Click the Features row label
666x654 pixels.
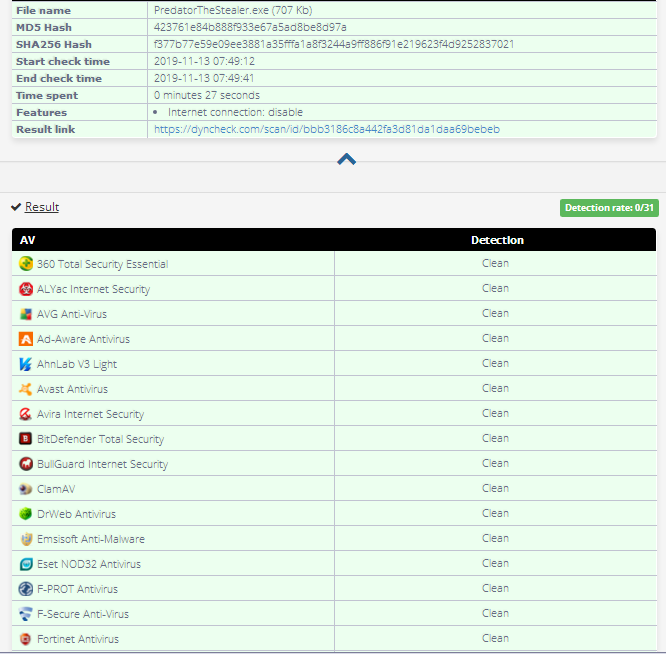41,113
